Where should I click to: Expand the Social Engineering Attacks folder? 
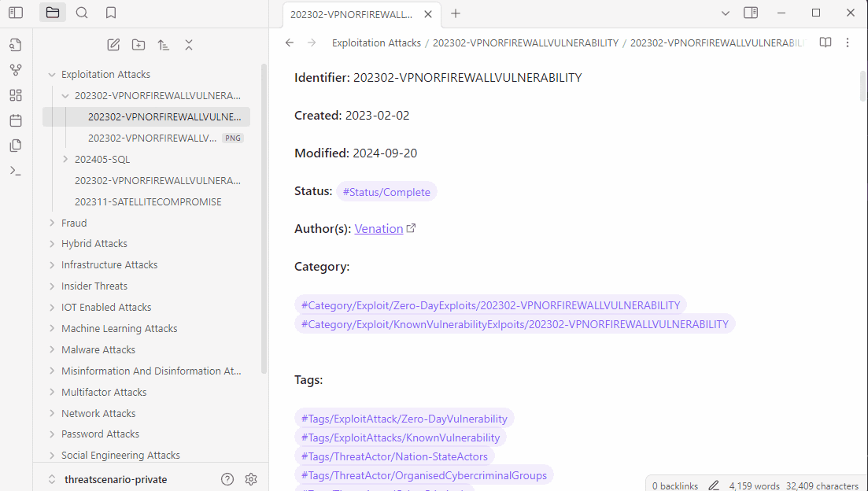coord(52,455)
